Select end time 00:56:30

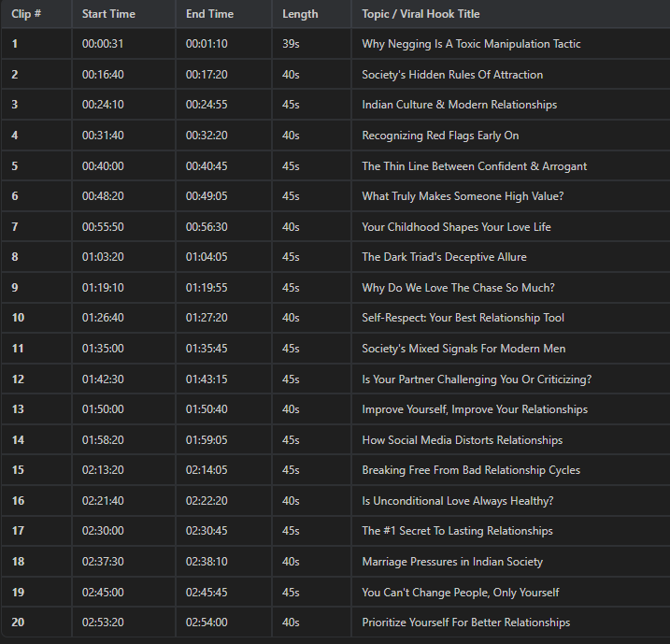207,227
